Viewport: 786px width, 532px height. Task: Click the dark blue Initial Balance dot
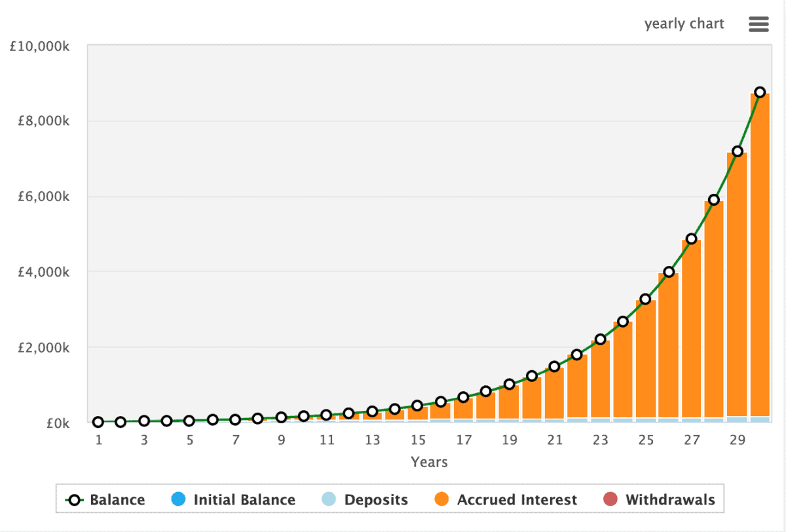pos(179,500)
